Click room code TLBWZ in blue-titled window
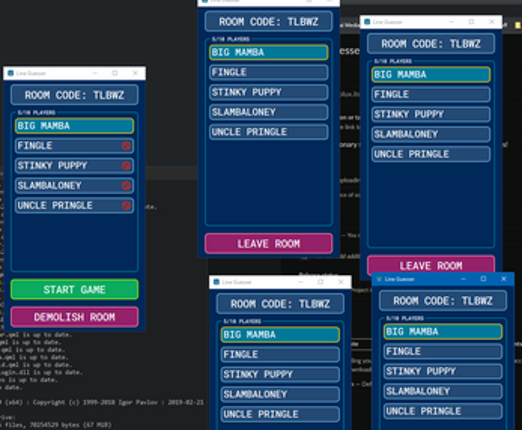Screen dimensions: 522x430 (443, 301)
